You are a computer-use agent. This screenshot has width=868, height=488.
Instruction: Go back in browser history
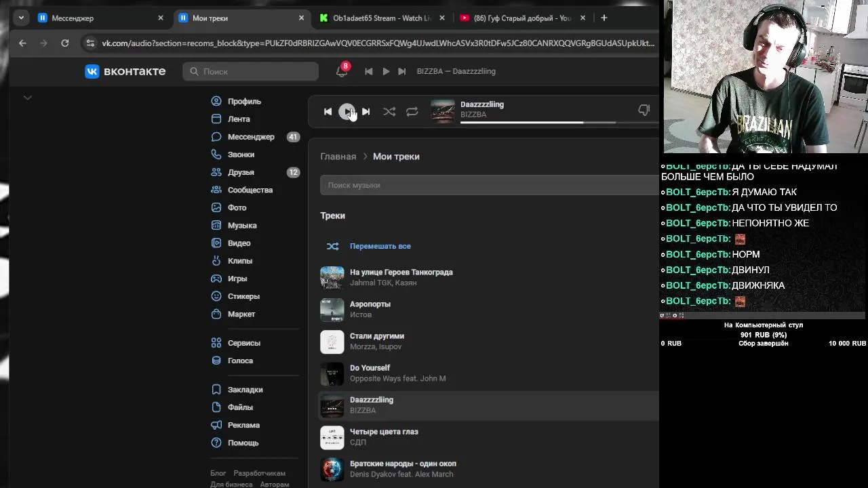tap(22, 43)
